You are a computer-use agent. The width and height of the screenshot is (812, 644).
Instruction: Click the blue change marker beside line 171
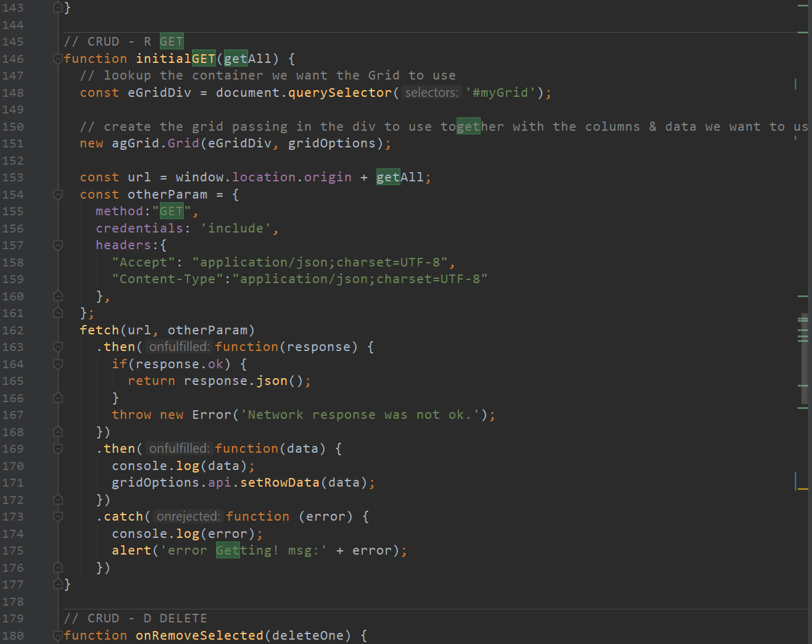797,482
